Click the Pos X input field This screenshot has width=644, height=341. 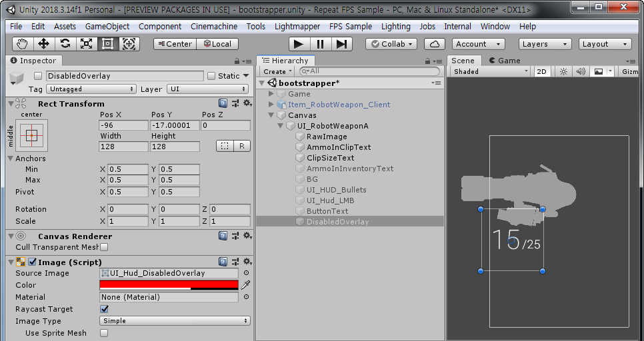[123, 125]
